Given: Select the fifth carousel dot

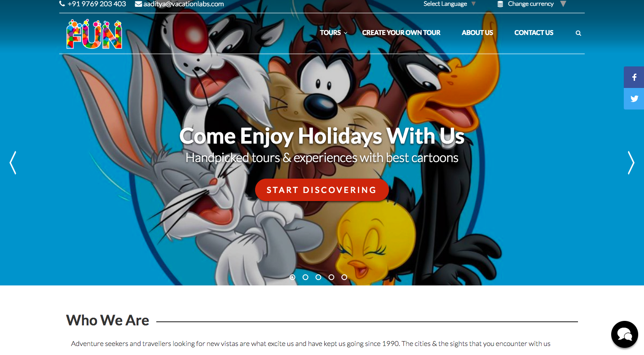Looking at the screenshot, I should [344, 277].
